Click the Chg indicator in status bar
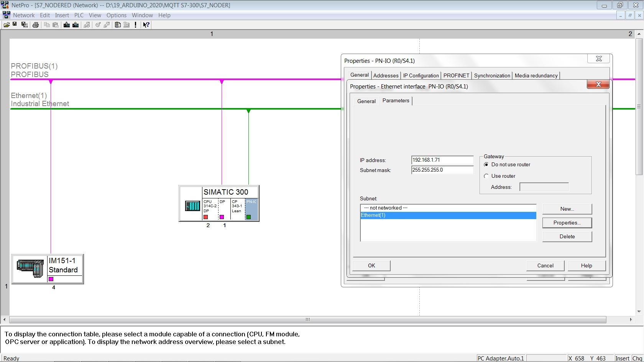Screen dimensions: 644x362 637,359
